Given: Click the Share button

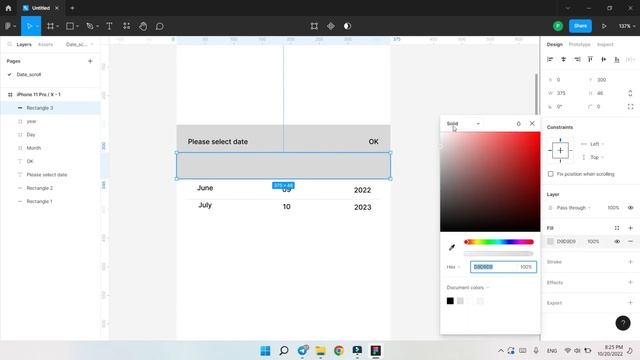Looking at the screenshot, I should pyautogui.click(x=580, y=26).
